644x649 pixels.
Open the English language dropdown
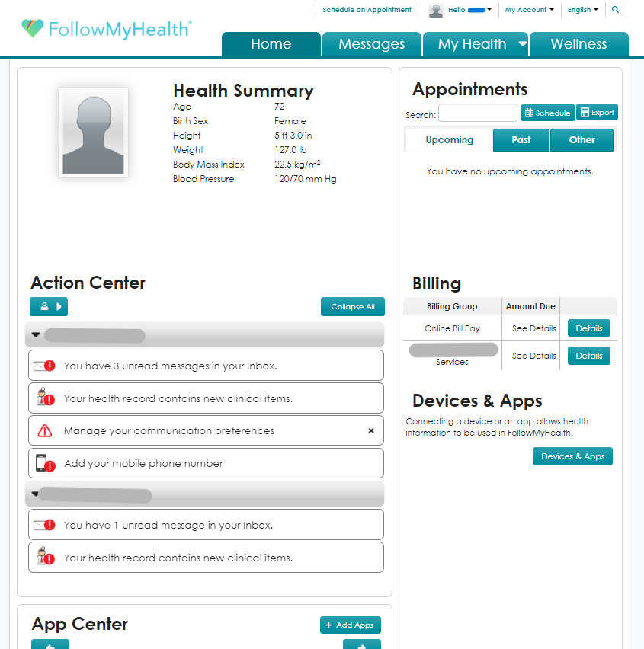click(x=582, y=10)
